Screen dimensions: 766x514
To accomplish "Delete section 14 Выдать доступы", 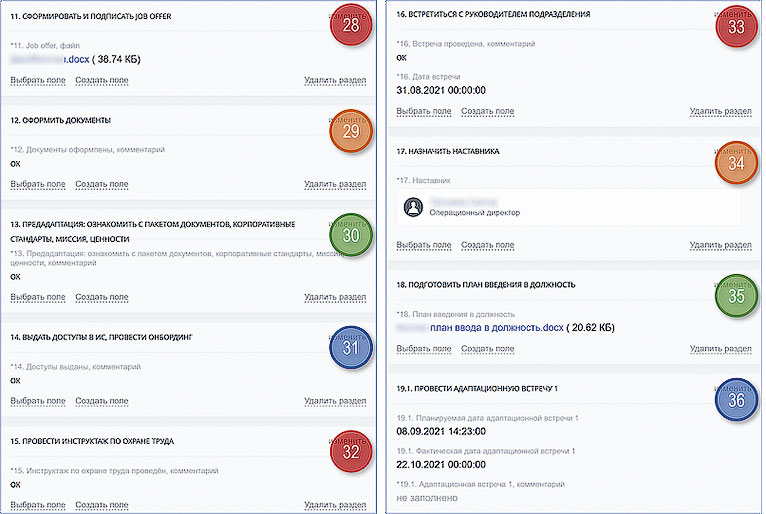I will click(x=335, y=401).
